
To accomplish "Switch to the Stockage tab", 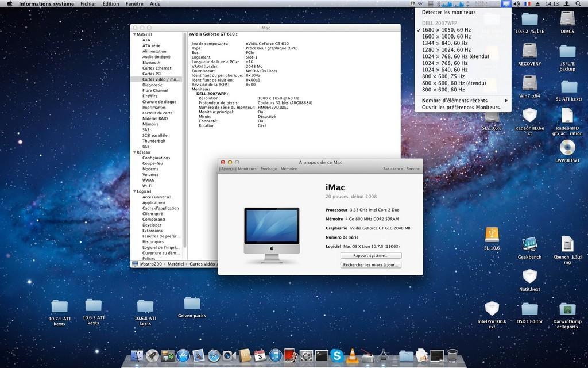I will [x=268, y=169].
